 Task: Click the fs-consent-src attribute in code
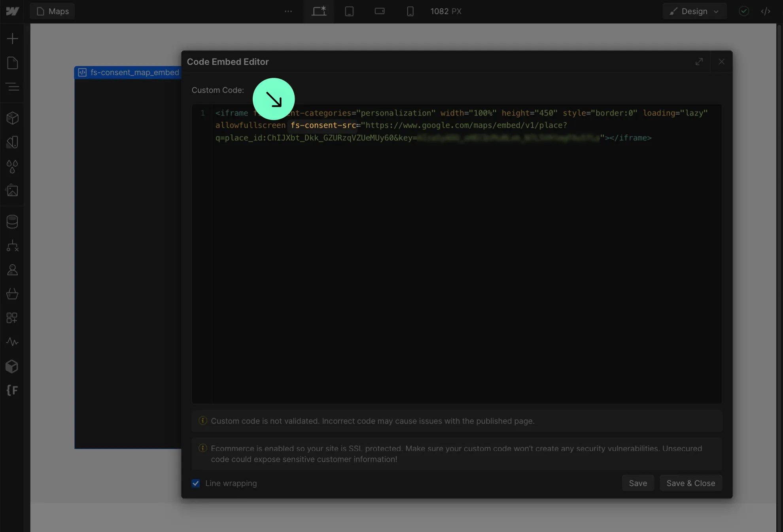323,125
